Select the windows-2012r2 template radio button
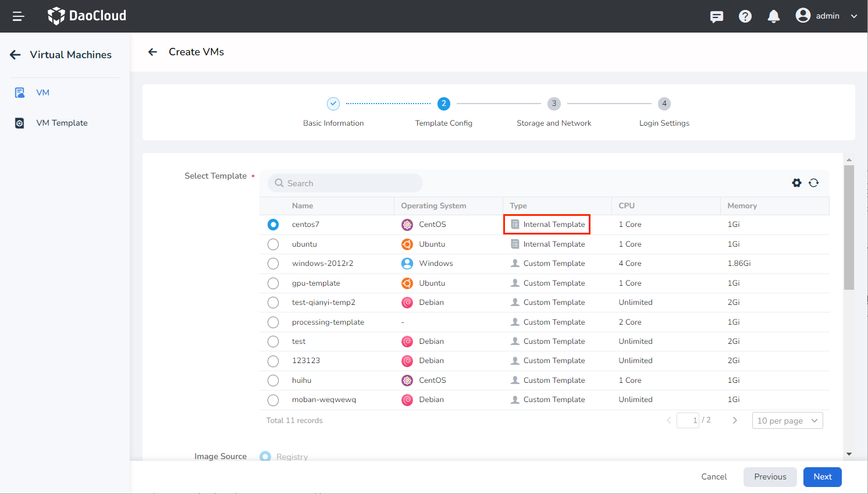The image size is (868, 494). [273, 264]
